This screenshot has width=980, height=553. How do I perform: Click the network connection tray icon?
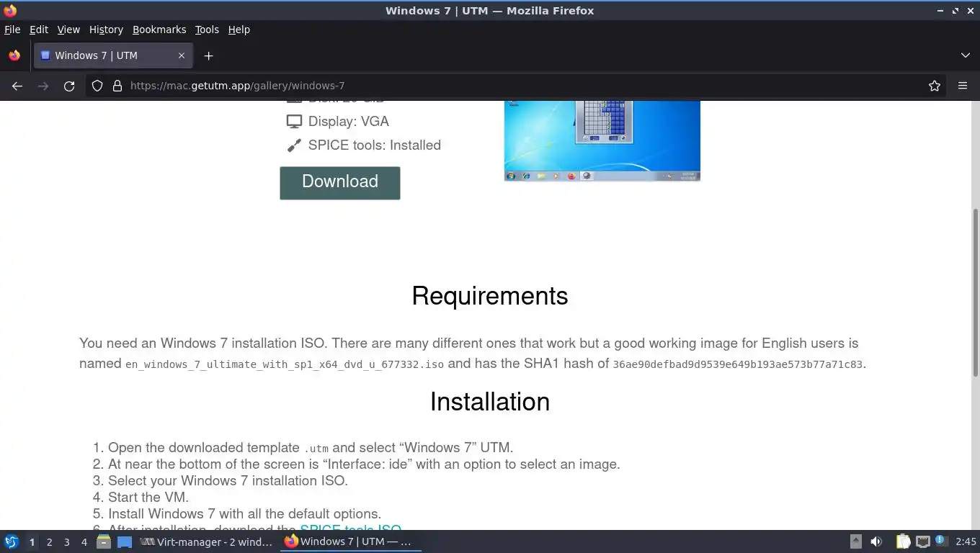point(922,541)
